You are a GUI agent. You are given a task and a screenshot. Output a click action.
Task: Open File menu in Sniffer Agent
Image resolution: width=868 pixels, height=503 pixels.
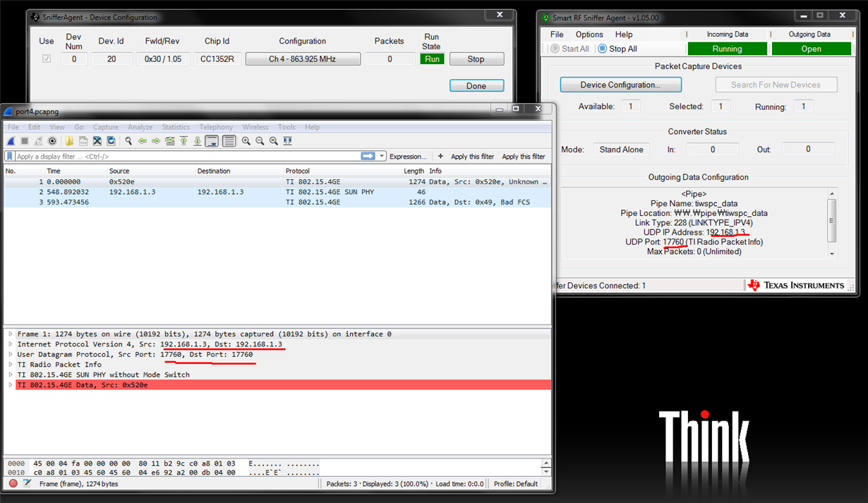(557, 35)
